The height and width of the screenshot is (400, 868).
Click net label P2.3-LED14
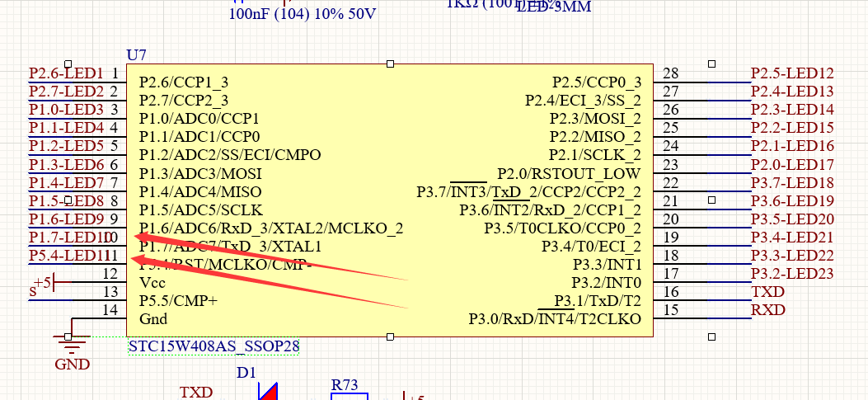point(792,110)
